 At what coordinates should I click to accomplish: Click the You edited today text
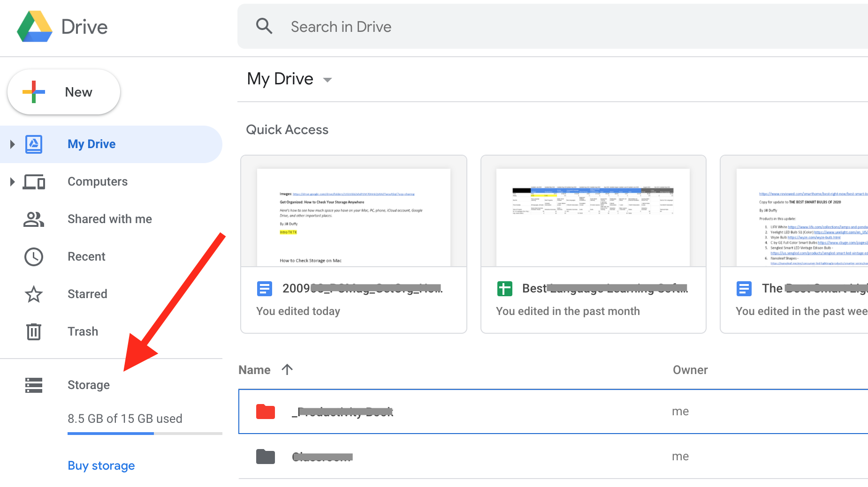coord(298,311)
